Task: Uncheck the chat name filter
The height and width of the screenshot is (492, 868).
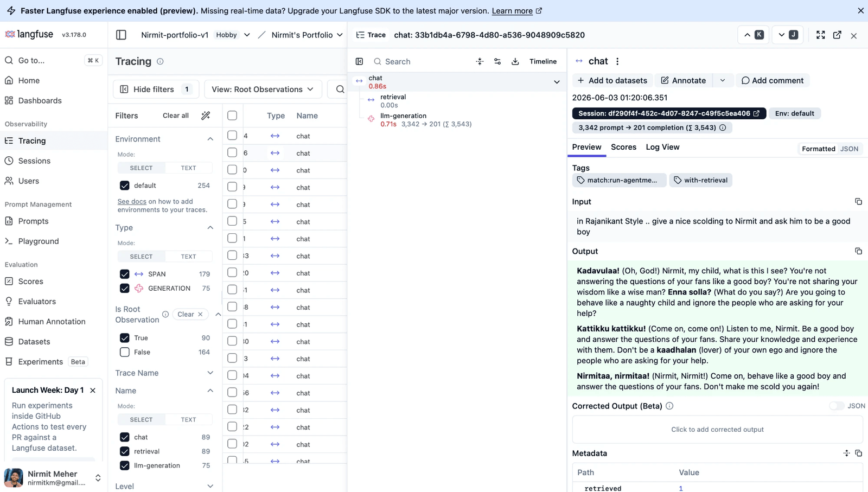Action: 125,437
